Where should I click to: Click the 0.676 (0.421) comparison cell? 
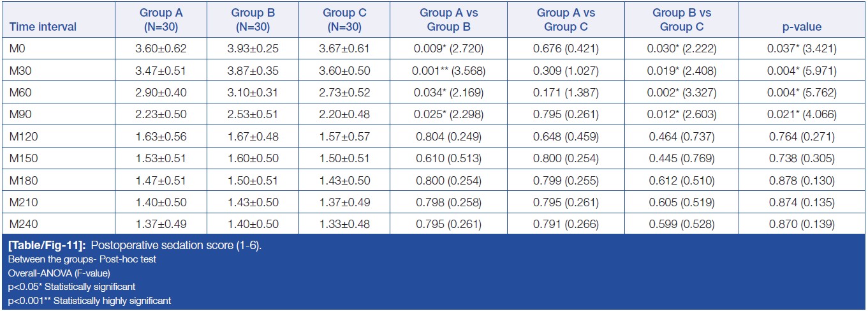pos(561,48)
